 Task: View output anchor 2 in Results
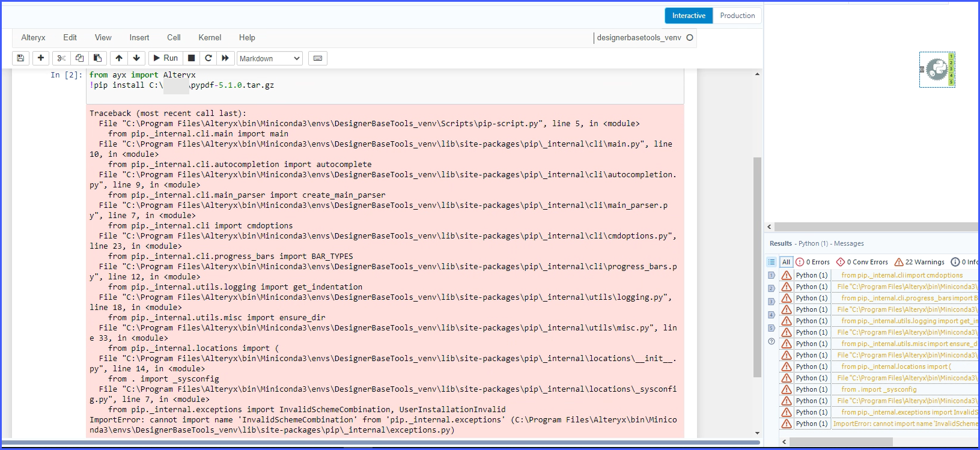pos(772,288)
